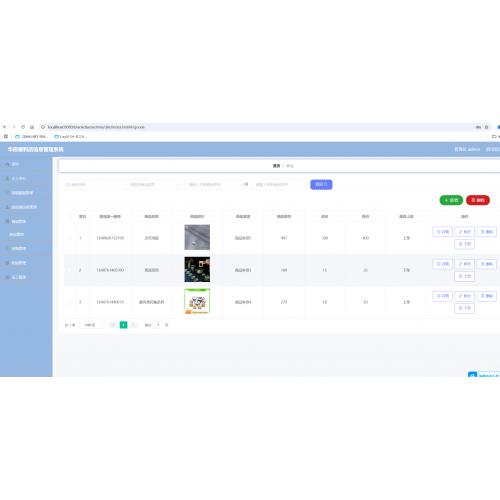Tick the checkbox for table row 1
Viewport: 500px width, 500px height.
pyautogui.click(x=70, y=238)
